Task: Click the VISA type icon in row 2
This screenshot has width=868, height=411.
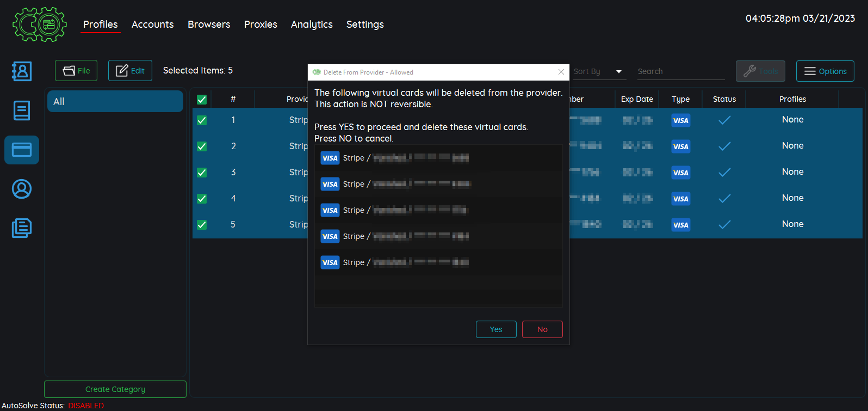Action: [x=681, y=146]
